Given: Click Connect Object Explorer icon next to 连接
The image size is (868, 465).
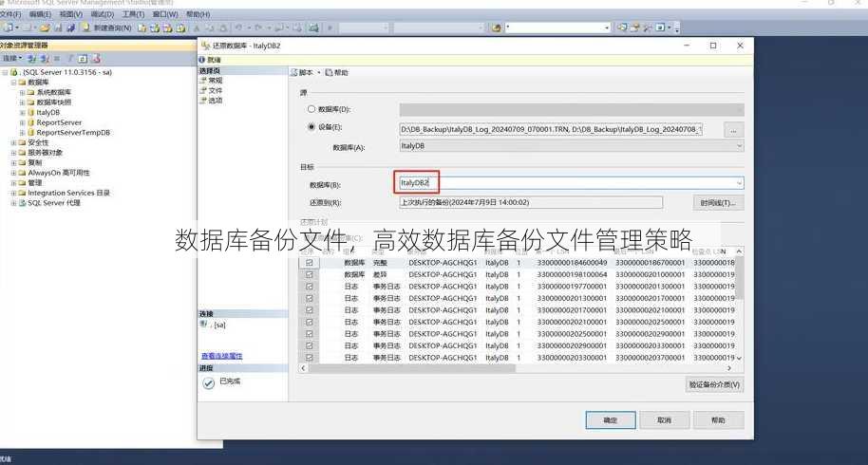Looking at the screenshot, I should (31, 59).
